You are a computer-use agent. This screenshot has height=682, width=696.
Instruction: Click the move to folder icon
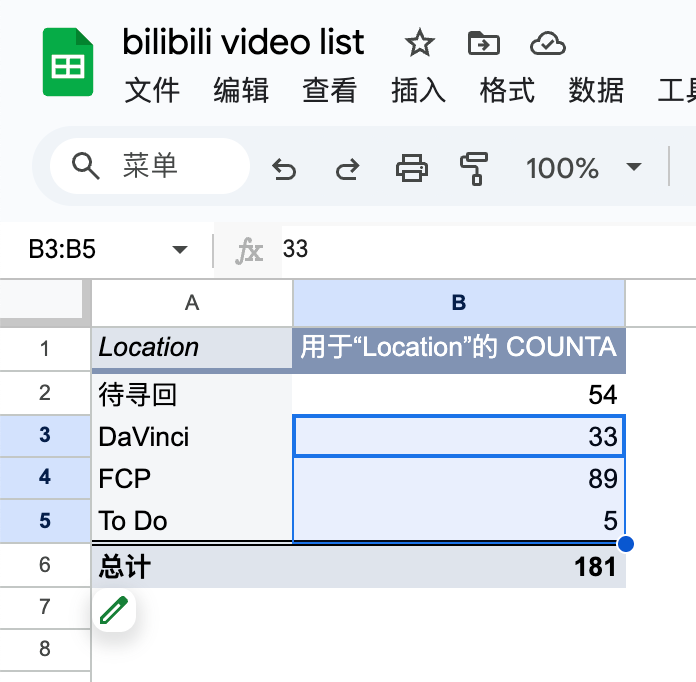[x=484, y=43]
